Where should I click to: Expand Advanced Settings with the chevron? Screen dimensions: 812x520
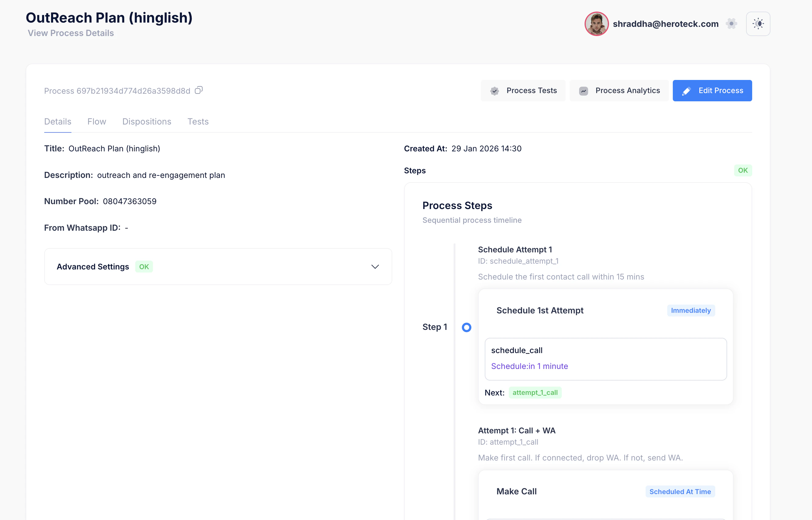click(375, 267)
